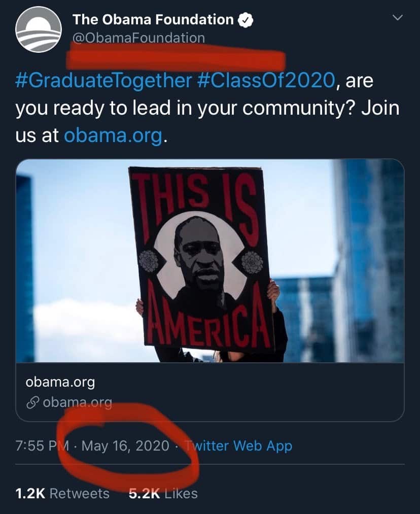Click the 7:55 PM timestamp

[41, 446]
